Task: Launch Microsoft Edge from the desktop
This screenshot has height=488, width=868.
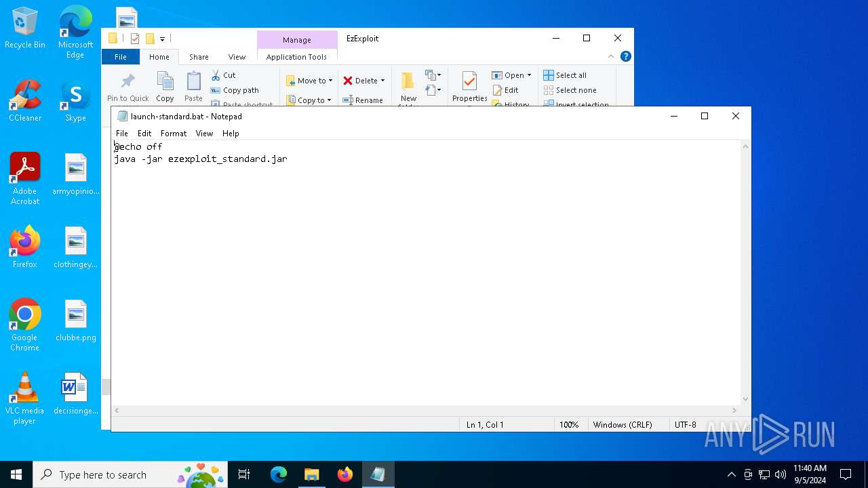Action: pos(75,31)
